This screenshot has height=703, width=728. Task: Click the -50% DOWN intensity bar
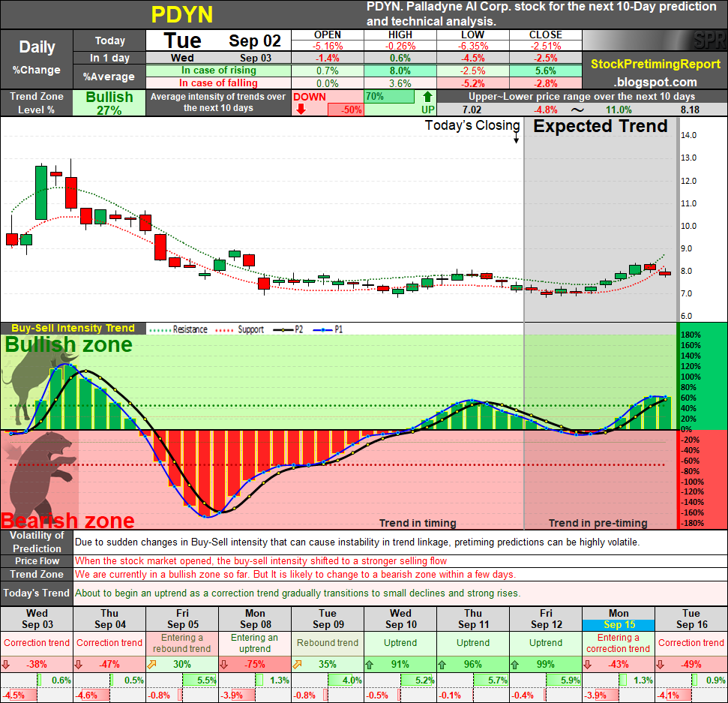tap(346, 110)
